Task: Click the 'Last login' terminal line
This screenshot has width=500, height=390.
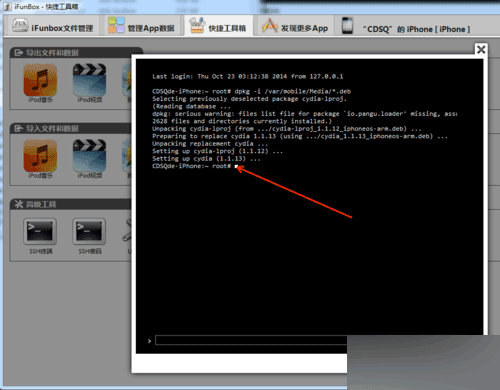Action: click(248, 76)
